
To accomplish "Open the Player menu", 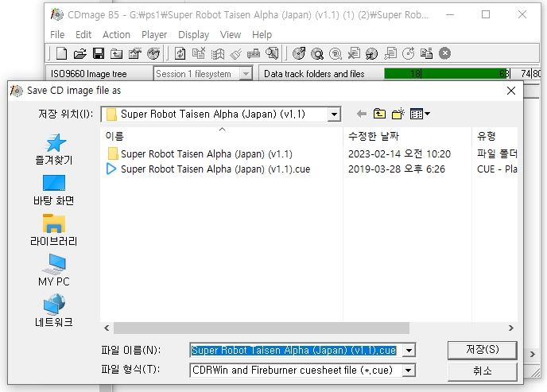I will coord(154,34).
